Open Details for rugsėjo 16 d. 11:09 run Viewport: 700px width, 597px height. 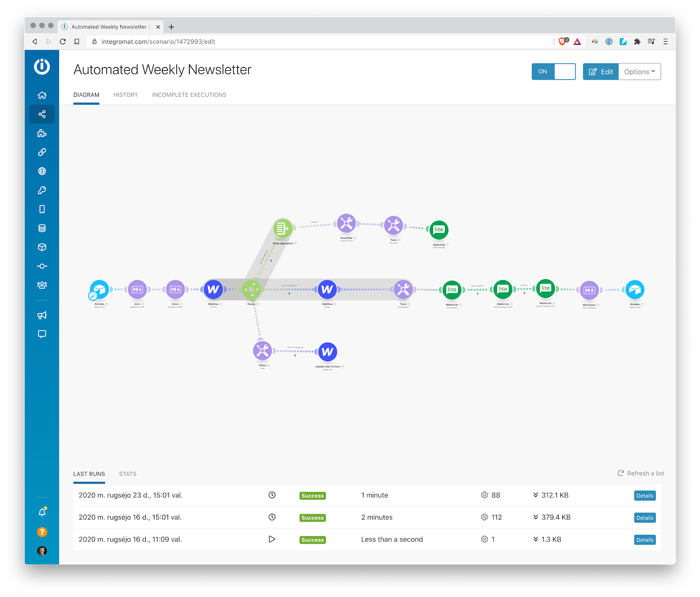(645, 540)
